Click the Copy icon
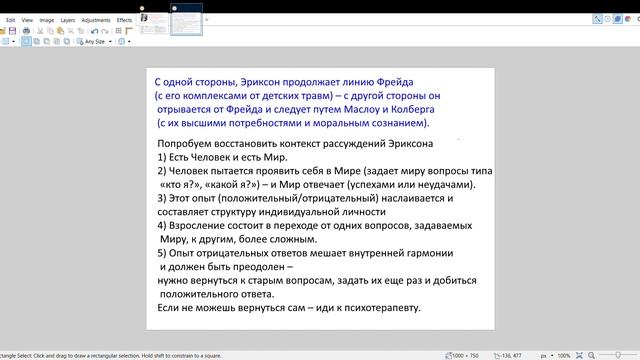 [x=50, y=31]
